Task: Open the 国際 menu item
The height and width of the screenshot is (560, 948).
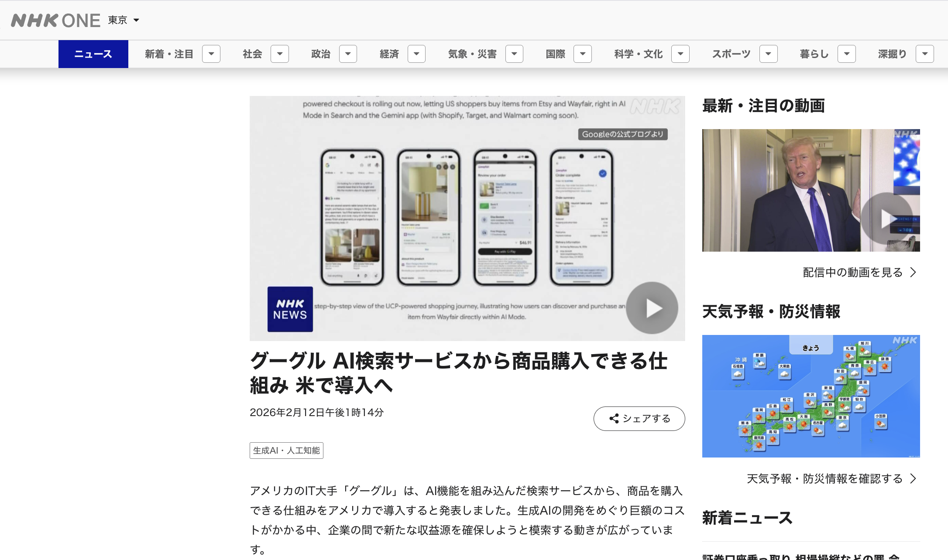Action: 555,54
